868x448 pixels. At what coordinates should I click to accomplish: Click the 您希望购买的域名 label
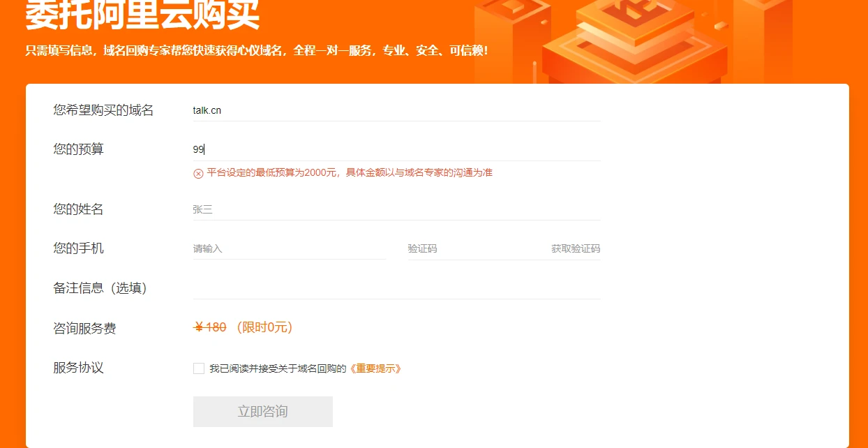tap(103, 110)
